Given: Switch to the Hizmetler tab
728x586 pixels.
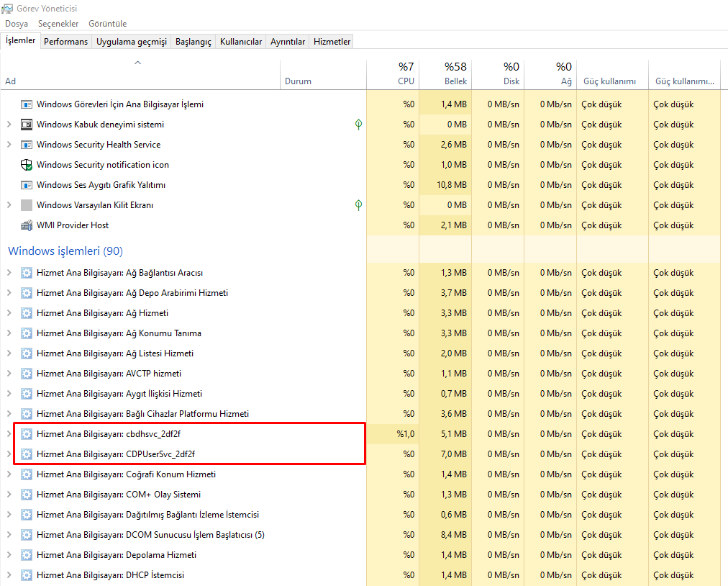Looking at the screenshot, I should point(332,41).
